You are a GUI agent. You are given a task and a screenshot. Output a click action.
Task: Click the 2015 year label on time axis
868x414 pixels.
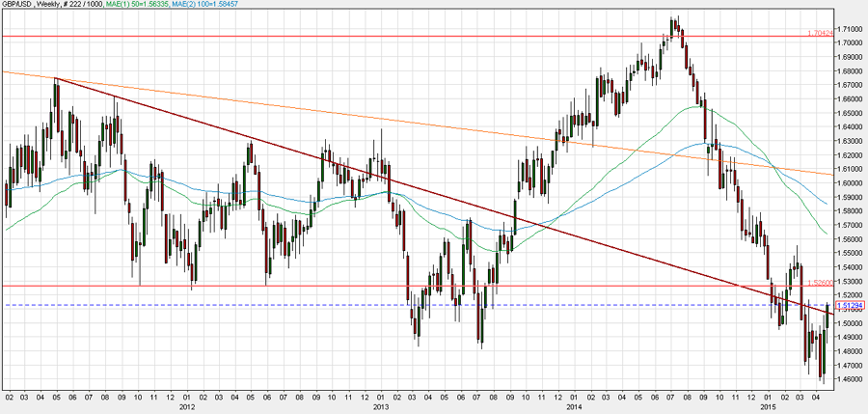pyautogui.click(x=770, y=407)
